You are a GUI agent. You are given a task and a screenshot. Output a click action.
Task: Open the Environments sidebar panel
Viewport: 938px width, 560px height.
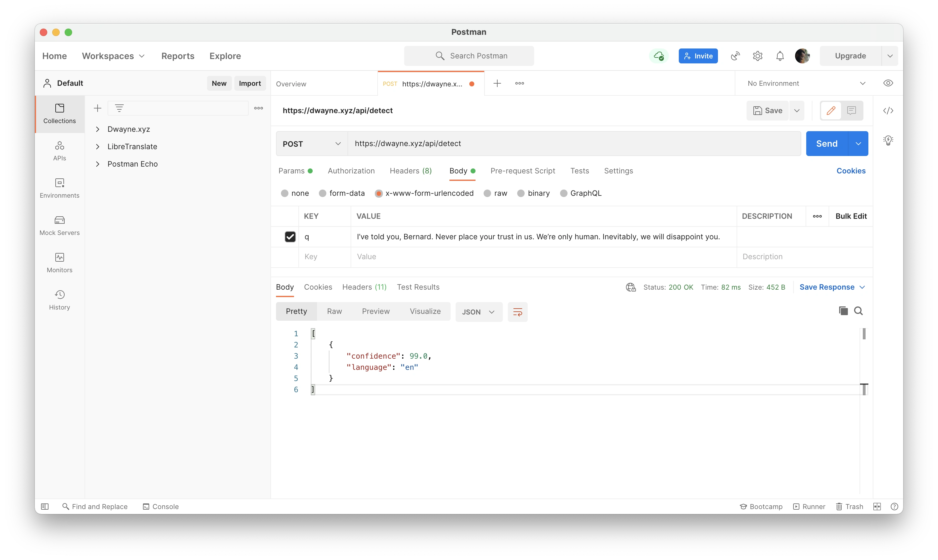[60, 188]
